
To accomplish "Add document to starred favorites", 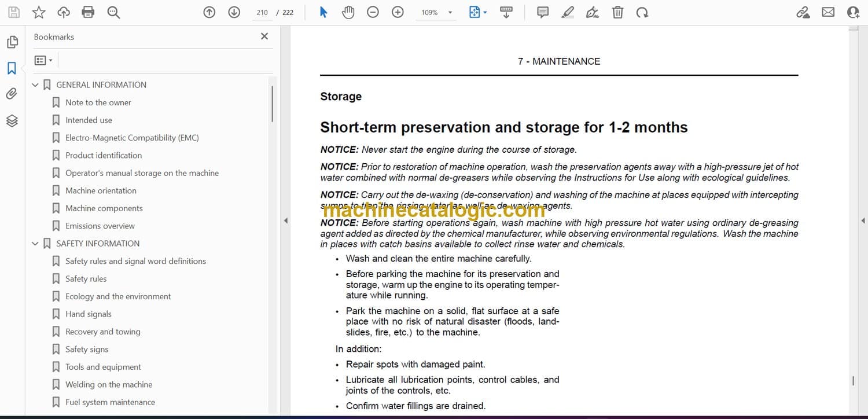I will tap(39, 12).
